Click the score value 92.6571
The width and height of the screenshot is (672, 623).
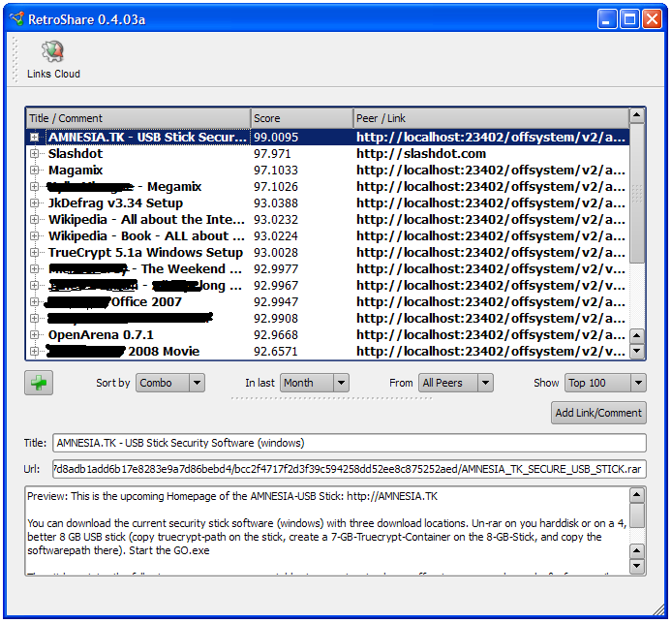point(276,352)
